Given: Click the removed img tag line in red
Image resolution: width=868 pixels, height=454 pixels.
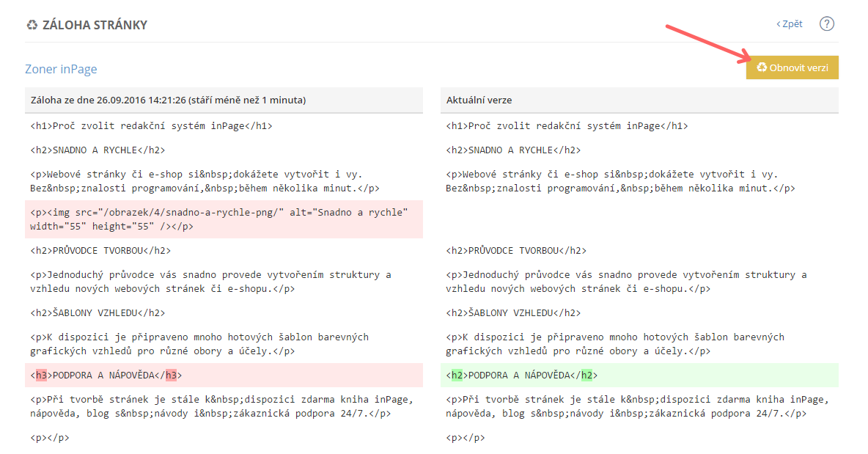Looking at the screenshot, I should 220,219.
